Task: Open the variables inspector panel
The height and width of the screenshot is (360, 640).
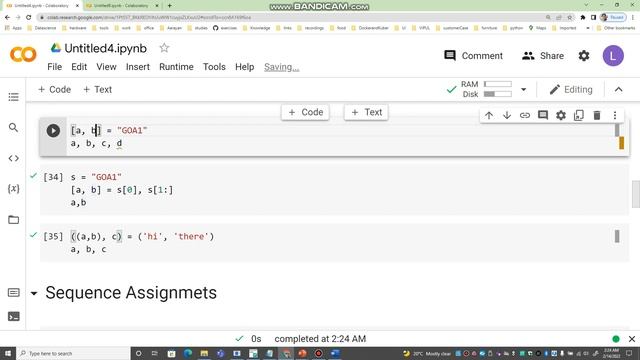Action: click(13, 189)
